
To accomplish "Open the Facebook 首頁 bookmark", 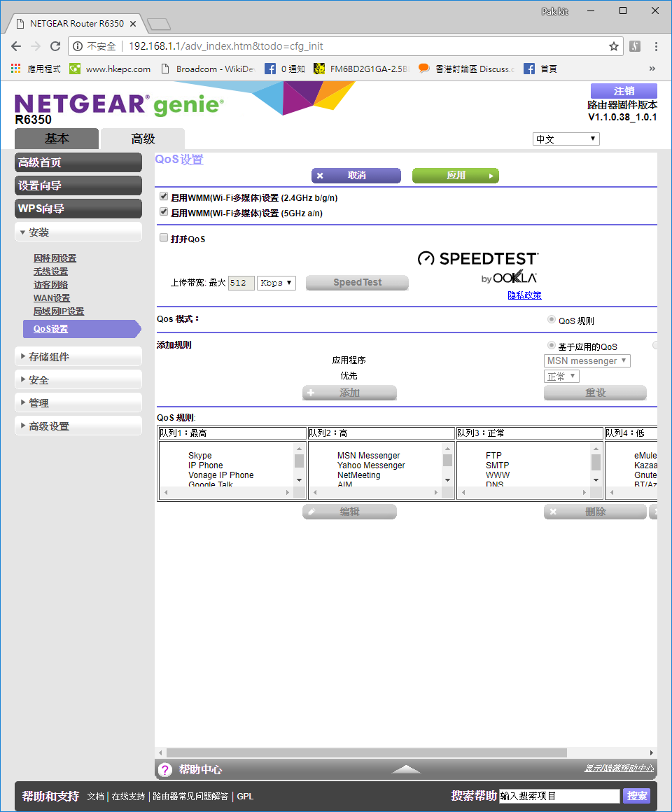I will pyautogui.click(x=540, y=69).
